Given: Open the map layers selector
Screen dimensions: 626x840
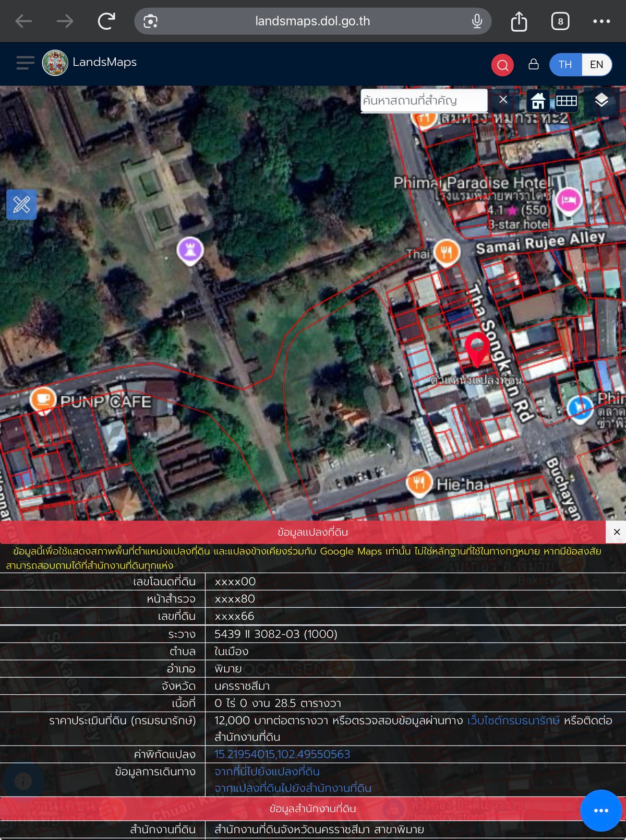Looking at the screenshot, I should 601,100.
